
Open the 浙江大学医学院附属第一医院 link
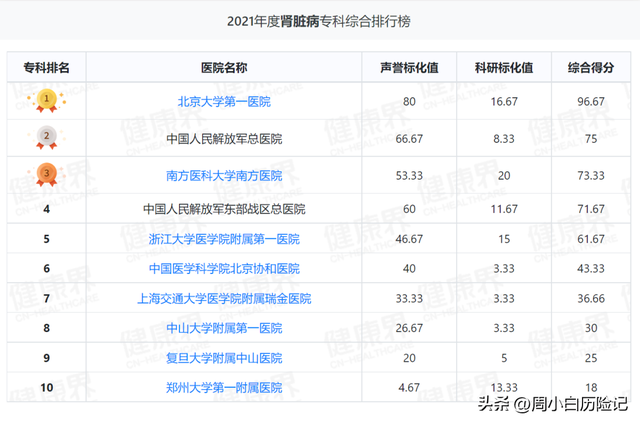[x=224, y=239]
